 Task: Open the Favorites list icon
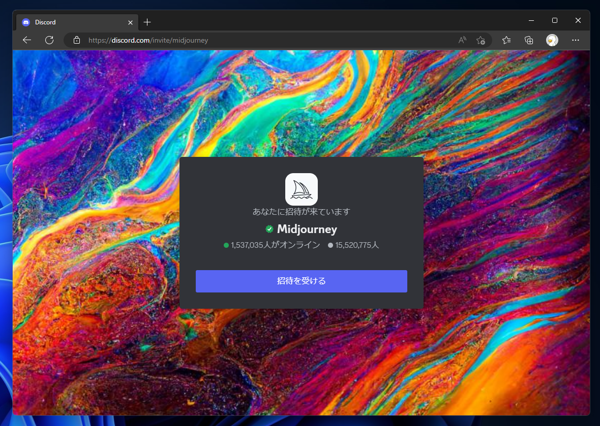(506, 40)
